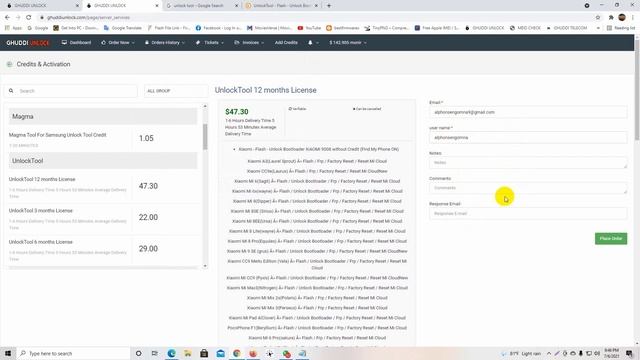Open Microsoft Edge from the taskbar

point(171,353)
